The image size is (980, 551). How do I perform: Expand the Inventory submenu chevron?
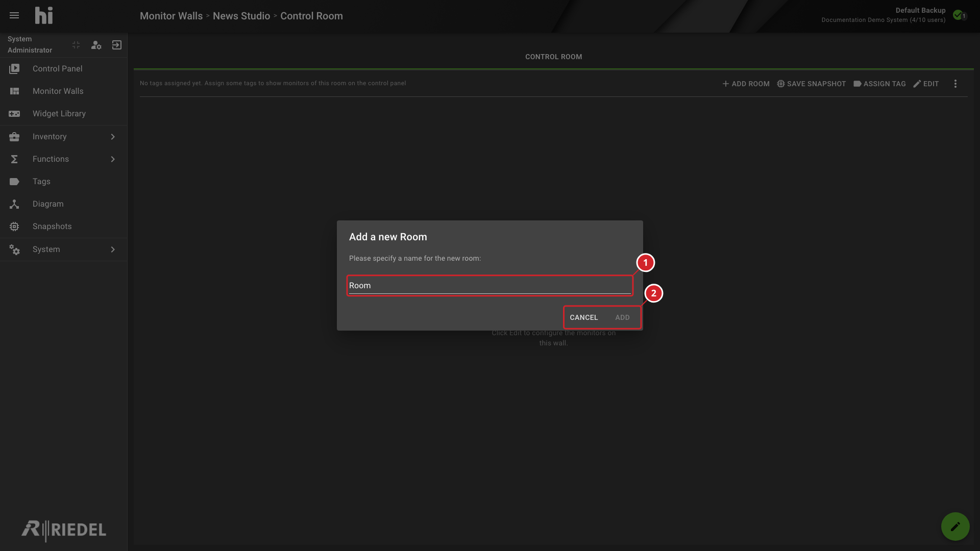pyautogui.click(x=113, y=136)
